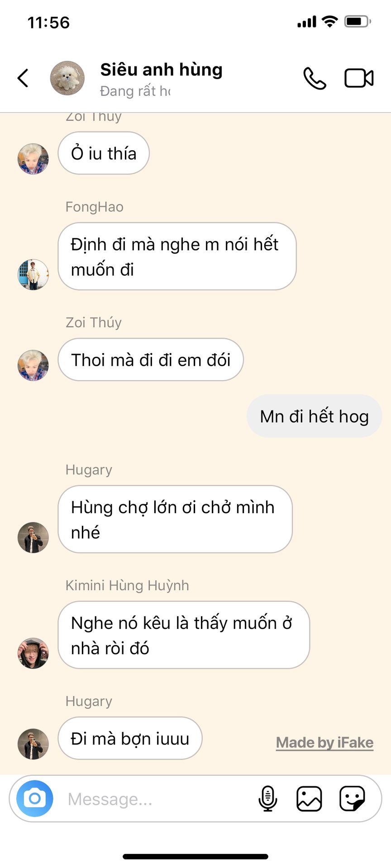This screenshot has height=868, width=391.
Task: Select the message 'Mn đi hết hog'
Action: 314,416
